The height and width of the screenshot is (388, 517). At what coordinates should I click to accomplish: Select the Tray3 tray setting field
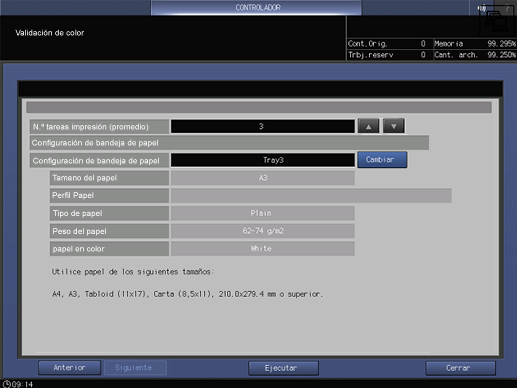(263, 160)
